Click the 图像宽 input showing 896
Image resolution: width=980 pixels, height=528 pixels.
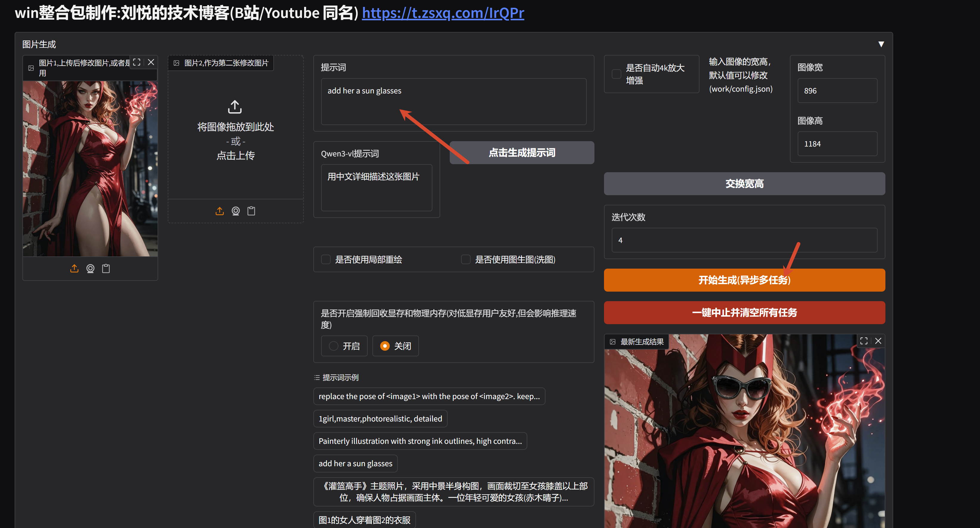pos(837,90)
